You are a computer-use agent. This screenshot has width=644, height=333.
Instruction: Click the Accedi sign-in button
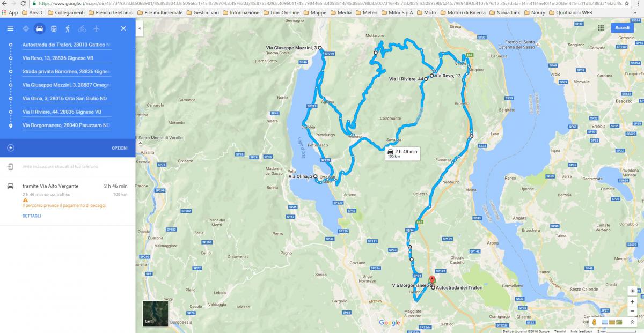pyautogui.click(x=623, y=28)
